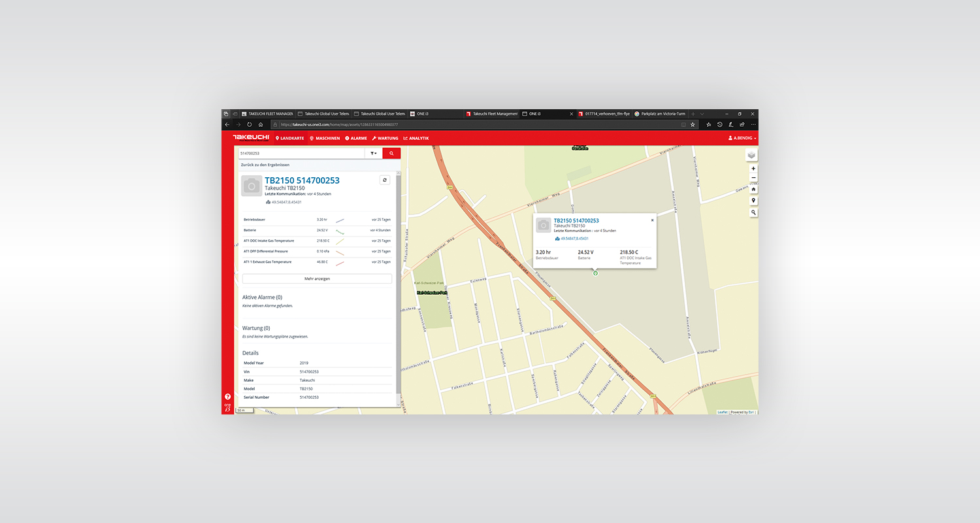Reset map to home view
This screenshot has width=980, height=523.
pos(753,190)
